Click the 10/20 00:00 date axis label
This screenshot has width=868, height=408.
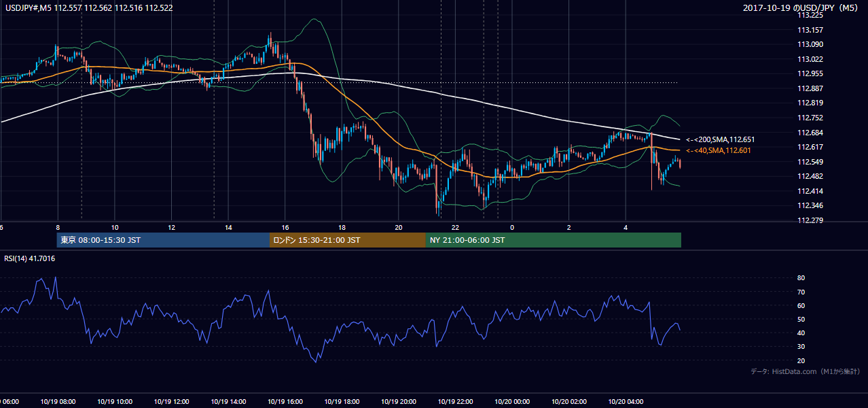pos(512,402)
